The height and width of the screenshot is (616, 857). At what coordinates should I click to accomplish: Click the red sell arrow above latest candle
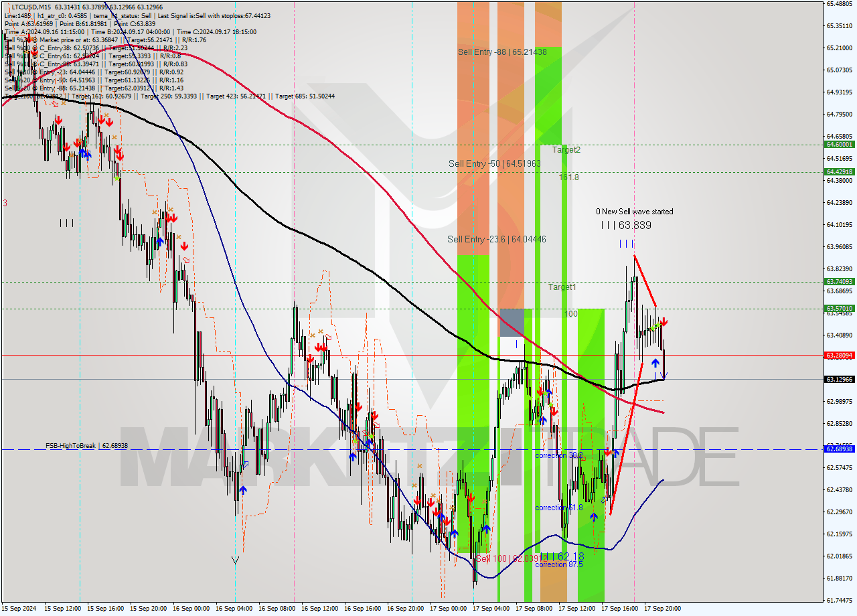pyautogui.click(x=663, y=322)
